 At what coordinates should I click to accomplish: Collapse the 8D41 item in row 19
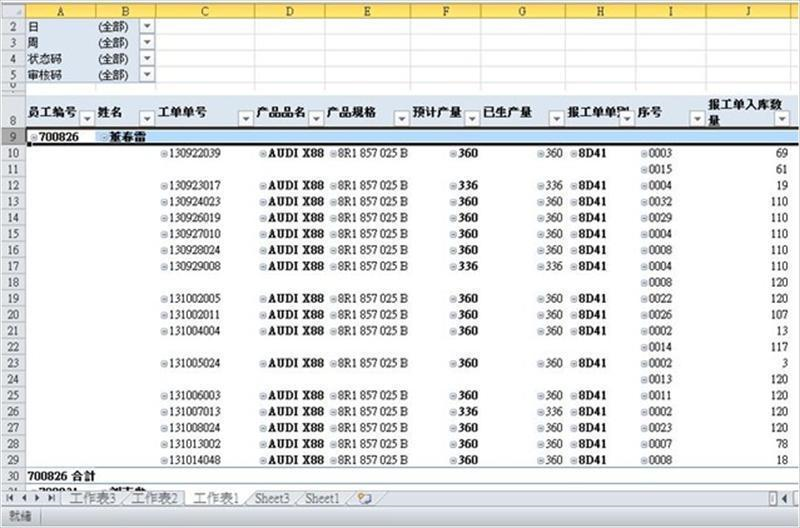tap(574, 299)
